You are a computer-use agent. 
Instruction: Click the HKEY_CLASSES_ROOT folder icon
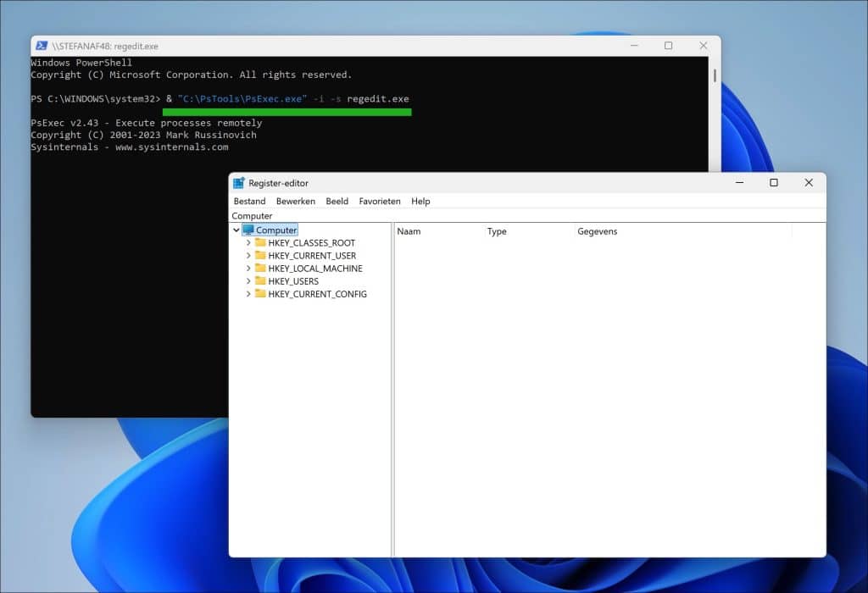(261, 242)
